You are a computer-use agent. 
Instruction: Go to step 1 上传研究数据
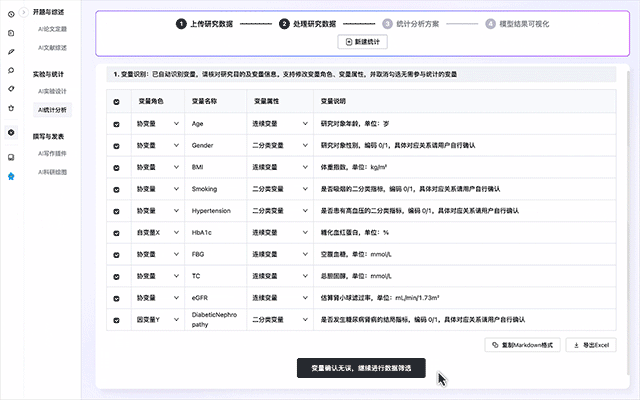[x=204, y=24]
